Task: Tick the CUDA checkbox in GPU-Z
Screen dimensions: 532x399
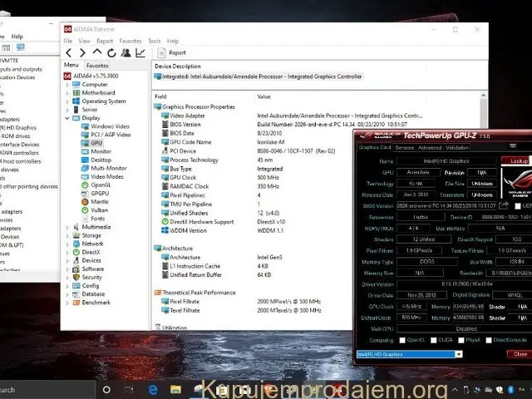Action: [x=436, y=339]
